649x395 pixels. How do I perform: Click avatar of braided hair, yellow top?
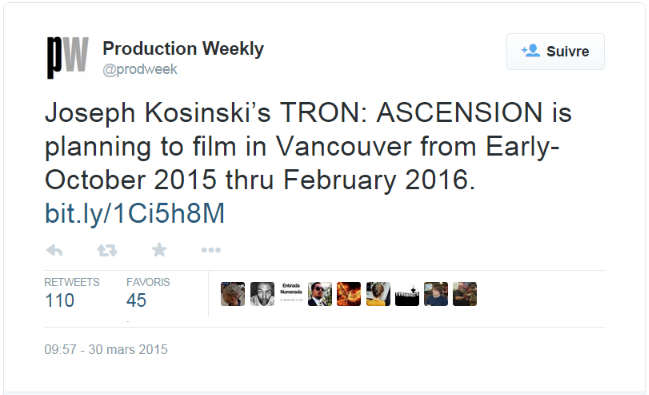[x=378, y=294]
